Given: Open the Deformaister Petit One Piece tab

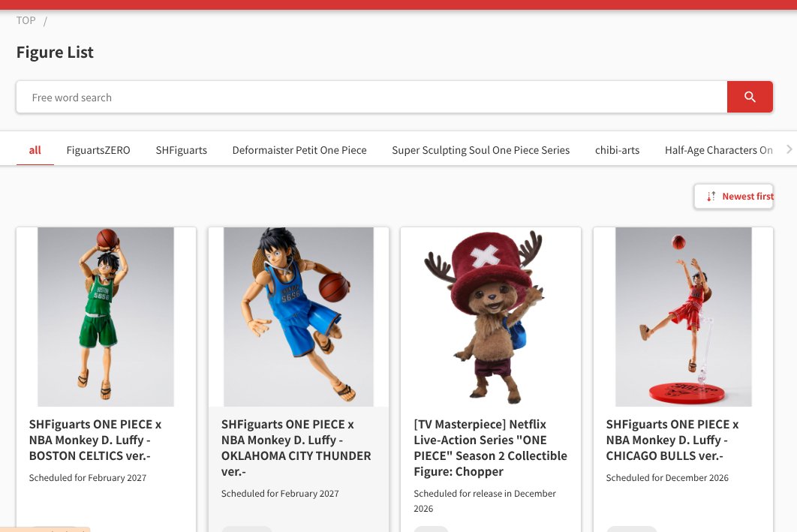Looking at the screenshot, I should click(299, 150).
